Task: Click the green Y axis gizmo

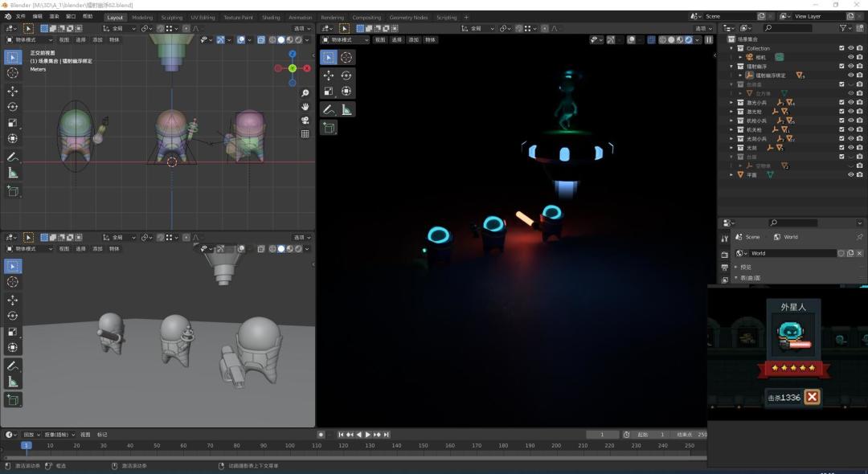Action: [x=293, y=68]
